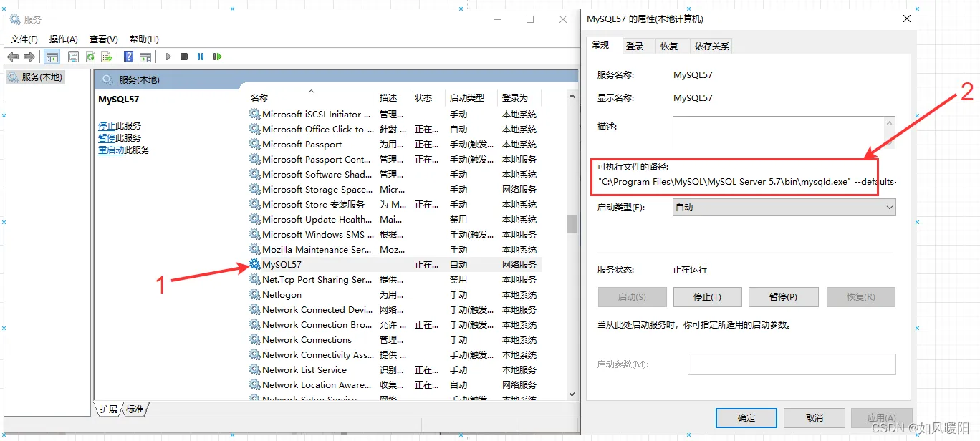This screenshot has height=441, width=980.
Task: Switch to the 登录 tab
Action: click(635, 46)
